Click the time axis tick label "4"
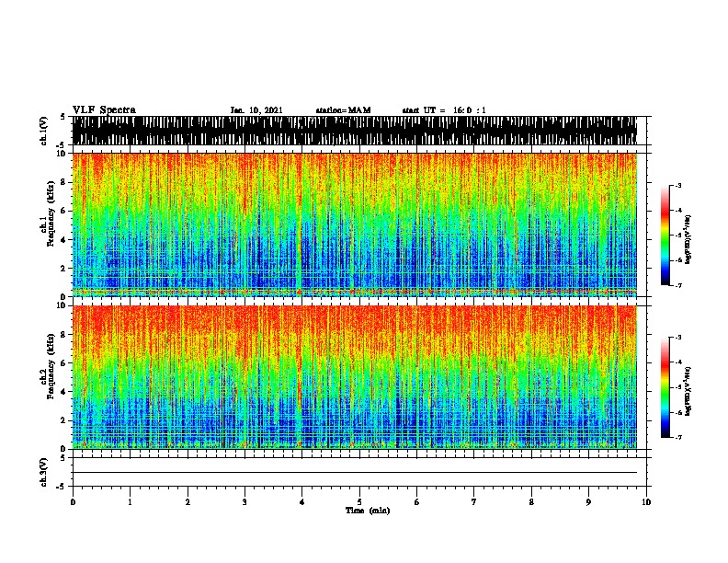The image size is (728, 563). 302,502
